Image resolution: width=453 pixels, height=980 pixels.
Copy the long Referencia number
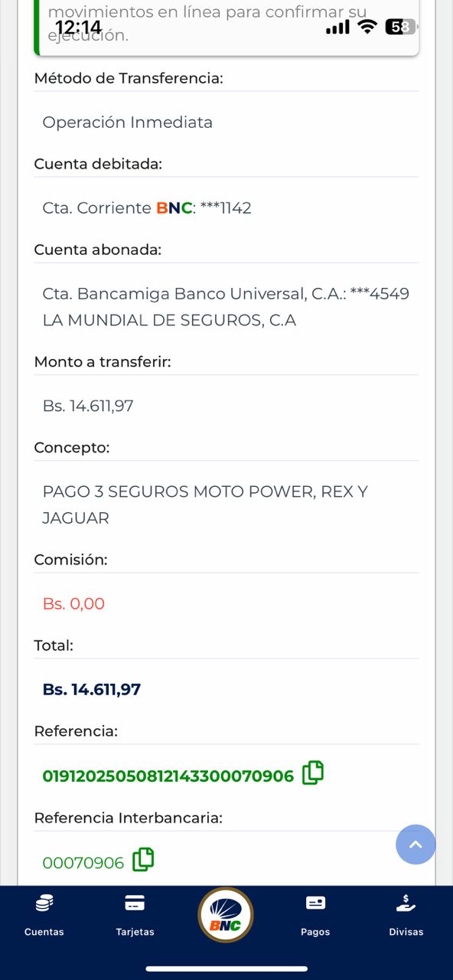pos(313,773)
